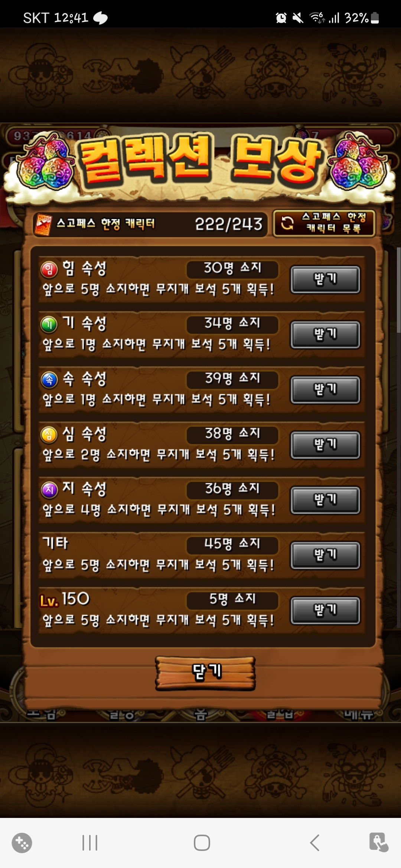Claim reward with 받기 for 속 속성
The image size is (401, 868).
(x=325, y=390)
